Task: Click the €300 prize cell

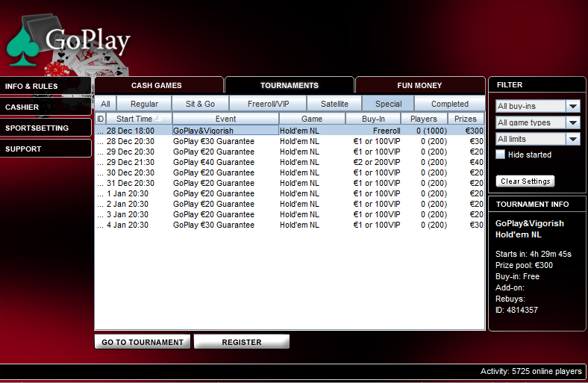Action: click(x=475, y=131)
